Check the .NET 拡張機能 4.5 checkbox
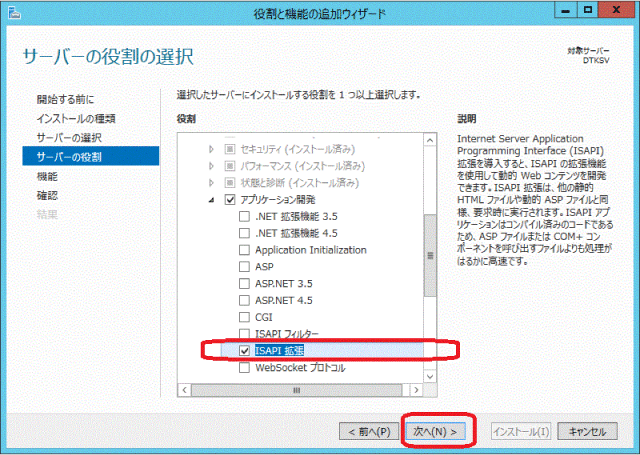Viewport: 640px width, 455px height. tap(244, 233)
